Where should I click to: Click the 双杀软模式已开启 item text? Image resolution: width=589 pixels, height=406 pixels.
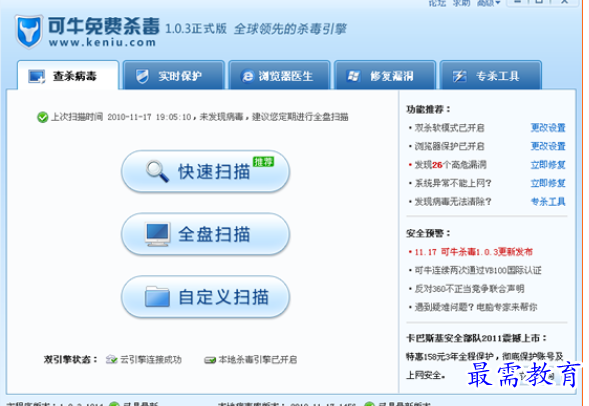[449, 128]
